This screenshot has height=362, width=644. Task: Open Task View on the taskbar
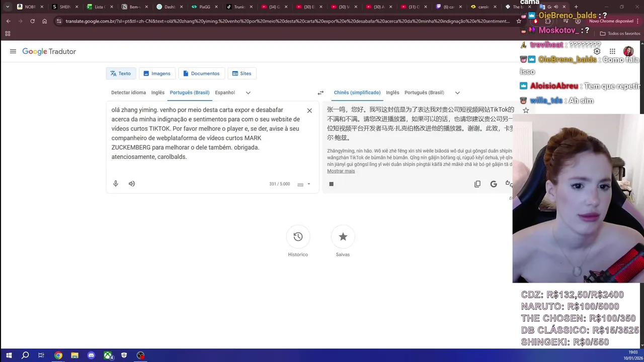click(41, 355)
